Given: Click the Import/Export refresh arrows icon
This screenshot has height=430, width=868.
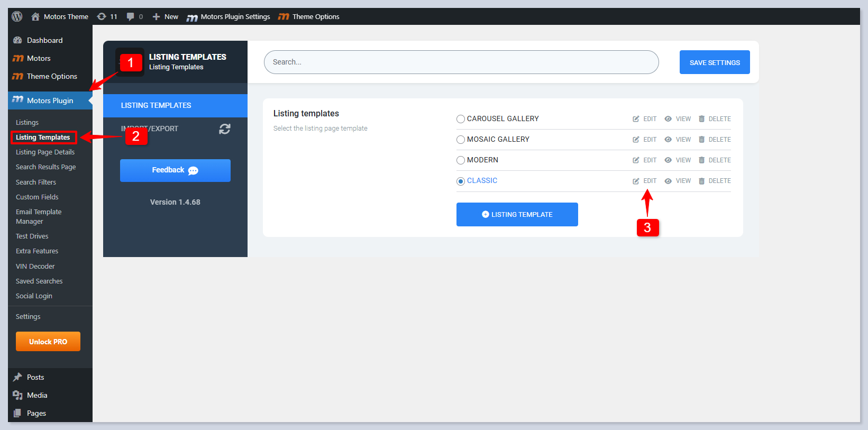Looking at the screenshot, I should [225, 129].
